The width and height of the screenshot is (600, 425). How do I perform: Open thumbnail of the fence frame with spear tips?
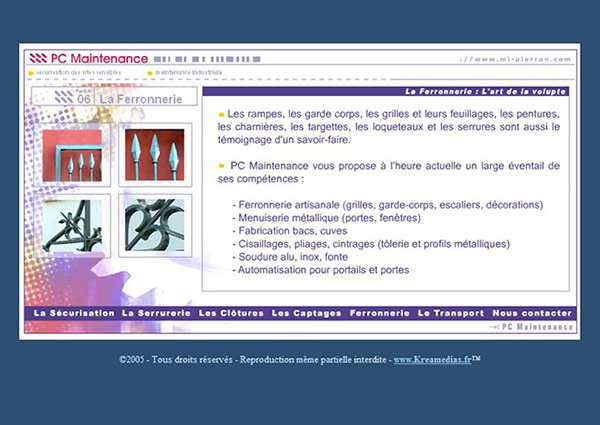coord(72,155)
